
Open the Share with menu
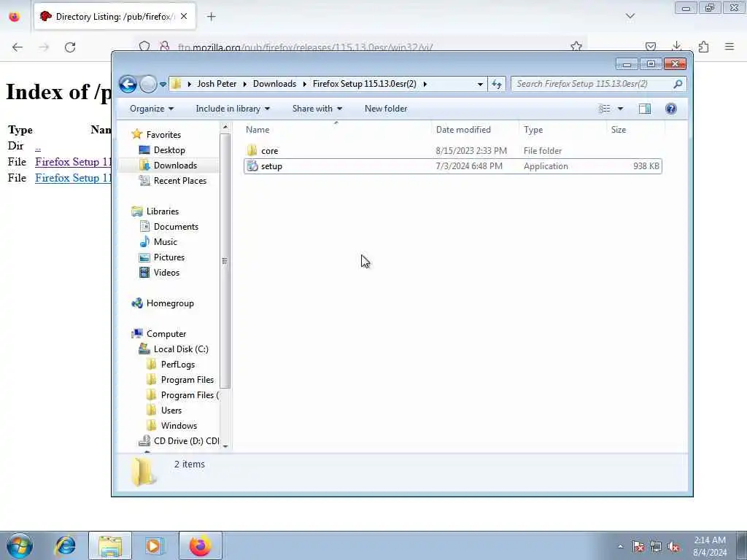pos(317,109)
